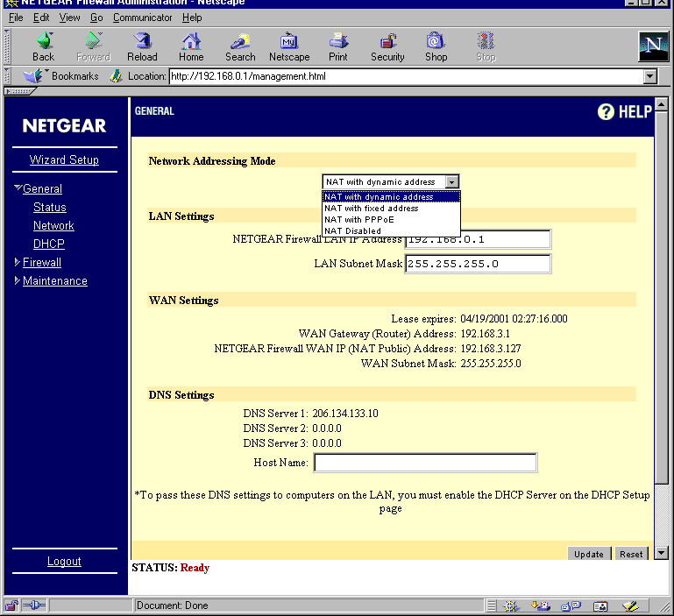Click the Back navigation icon
This screenshot has height=616, width=674.
(45, 41)
